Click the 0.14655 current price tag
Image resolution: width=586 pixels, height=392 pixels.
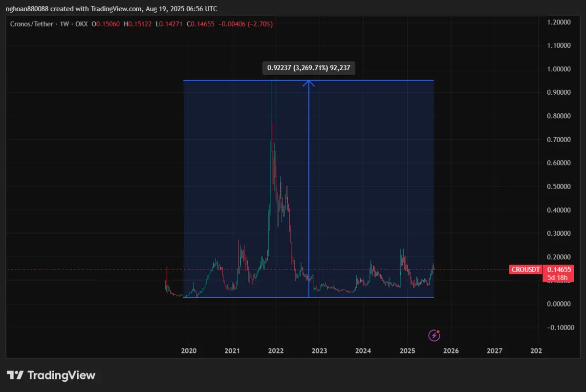pyautogui.click(x=560, y=269)
